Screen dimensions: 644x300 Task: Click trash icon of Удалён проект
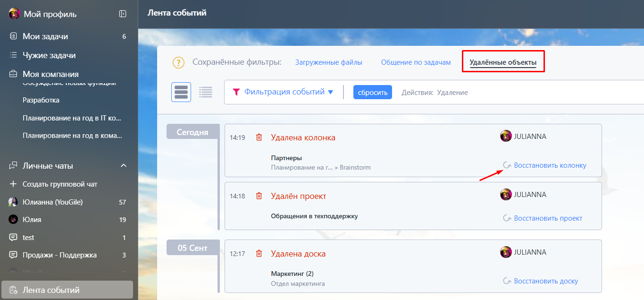[x=259, y=196]
